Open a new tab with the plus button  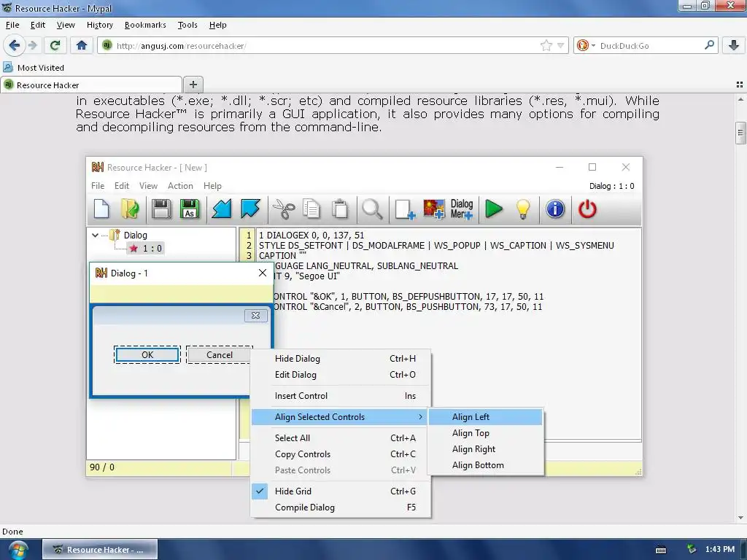[193, 85]
